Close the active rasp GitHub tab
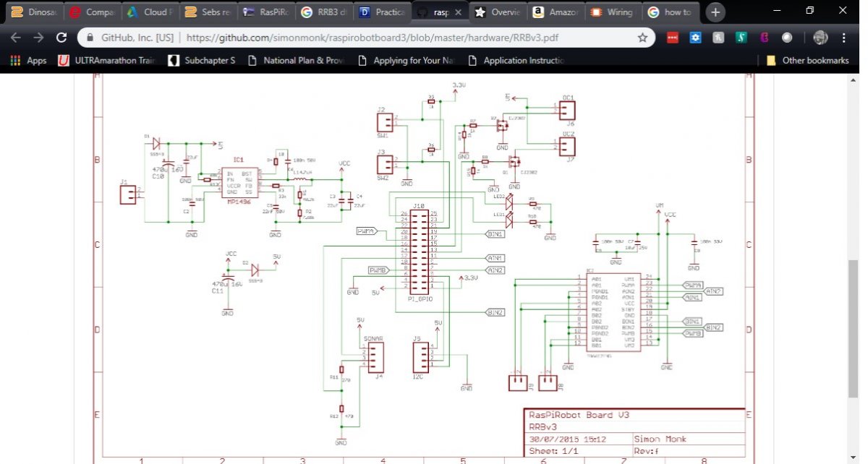Image resolution: width=868 pixels, height=464 pixels. tap(458, 12)
